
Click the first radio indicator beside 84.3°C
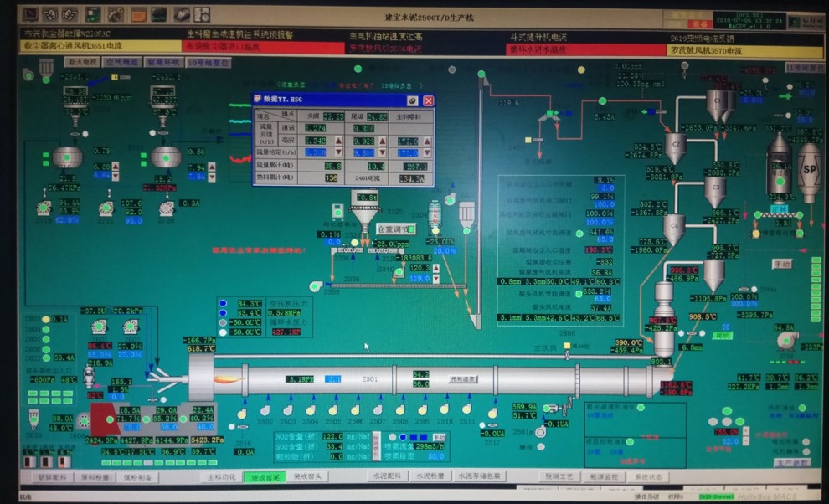pos(223,303)
